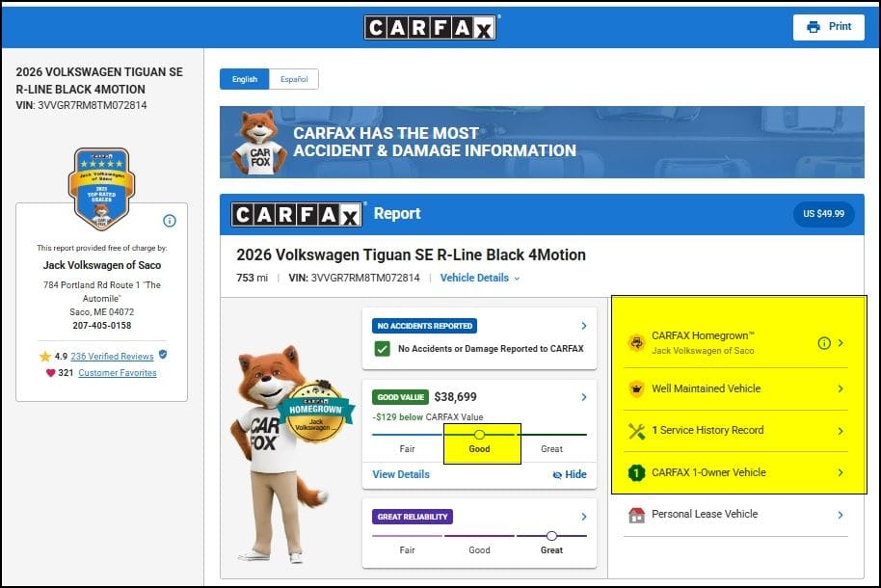Open the Customer Favorites link
881x588 pixels.
pos(118,373)
